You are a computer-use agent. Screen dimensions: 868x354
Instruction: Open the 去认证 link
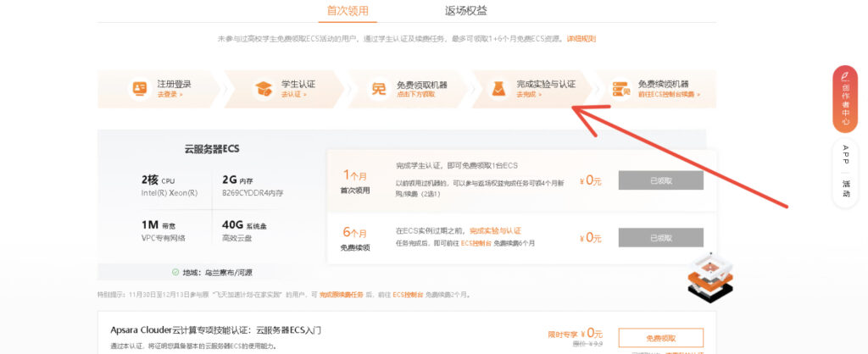tap(293, 95)
